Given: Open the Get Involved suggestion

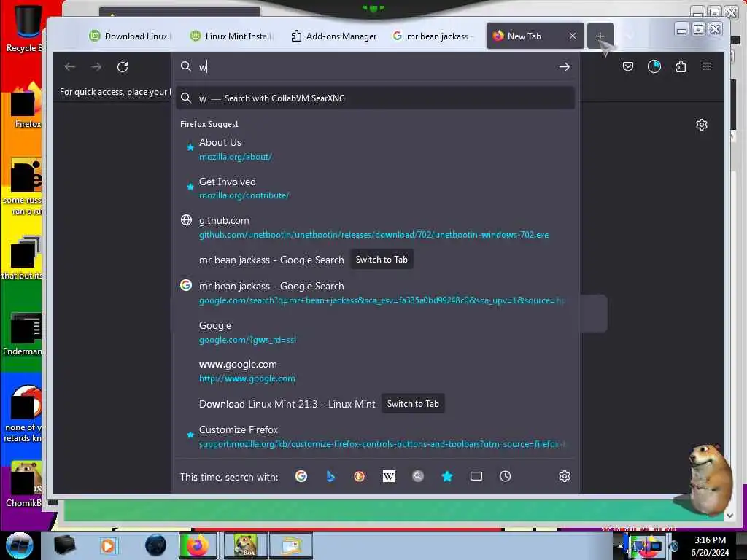Looking at the screenshot, I should (376, 188).
